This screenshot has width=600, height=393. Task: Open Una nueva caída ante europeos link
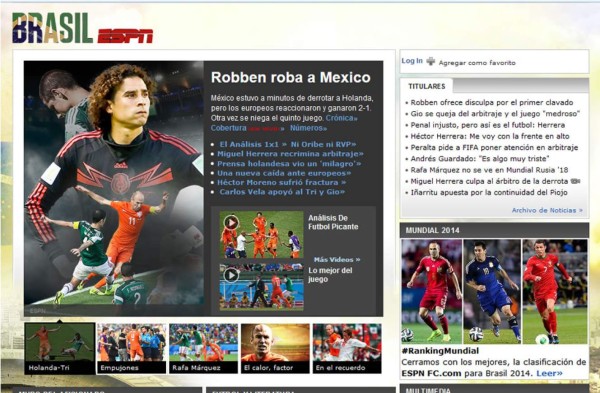click(284, 173)
